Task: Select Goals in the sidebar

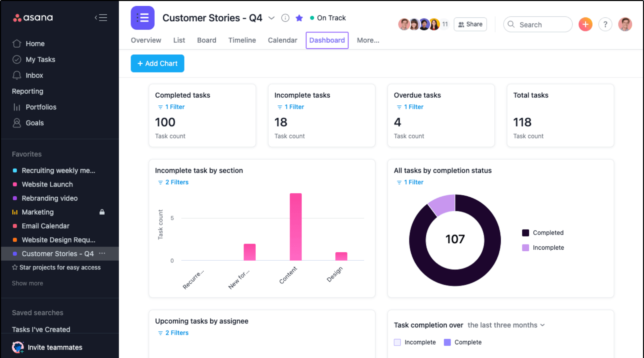Action: [x=35, y=123]
